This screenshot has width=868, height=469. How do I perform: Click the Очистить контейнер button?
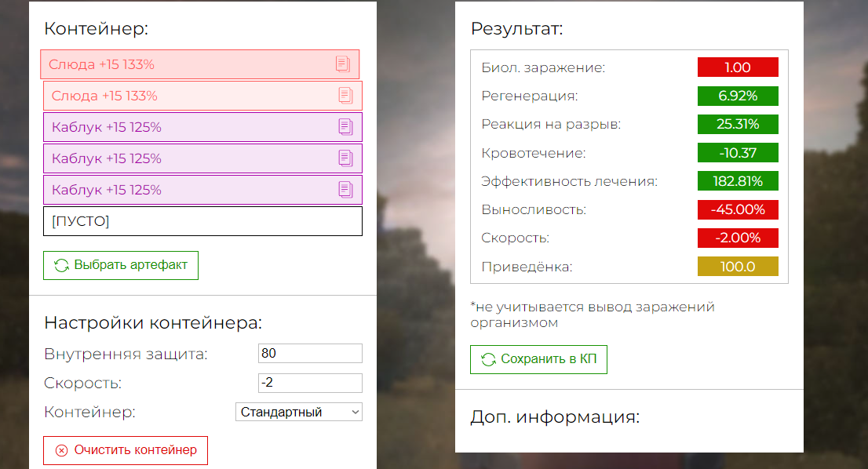pos(126,451)
